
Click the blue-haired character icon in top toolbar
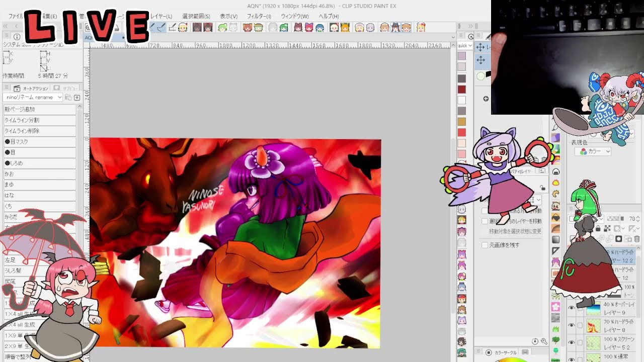click(320, 27)
